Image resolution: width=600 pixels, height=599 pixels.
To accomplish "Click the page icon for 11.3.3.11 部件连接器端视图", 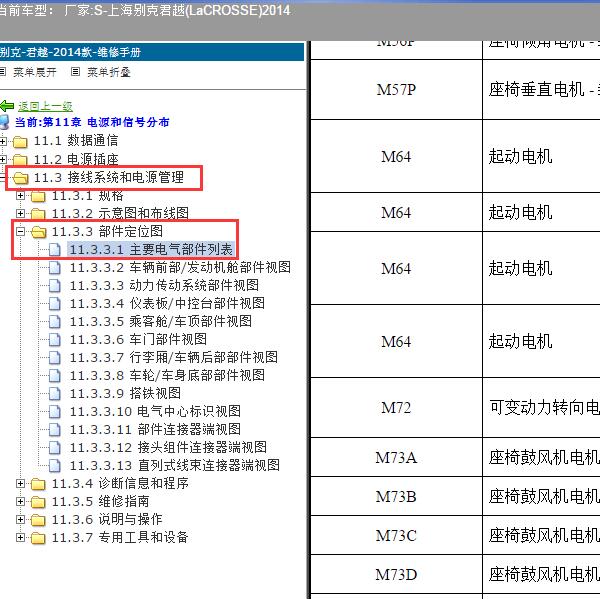I will pyautogui.click(x=55, y=429).
